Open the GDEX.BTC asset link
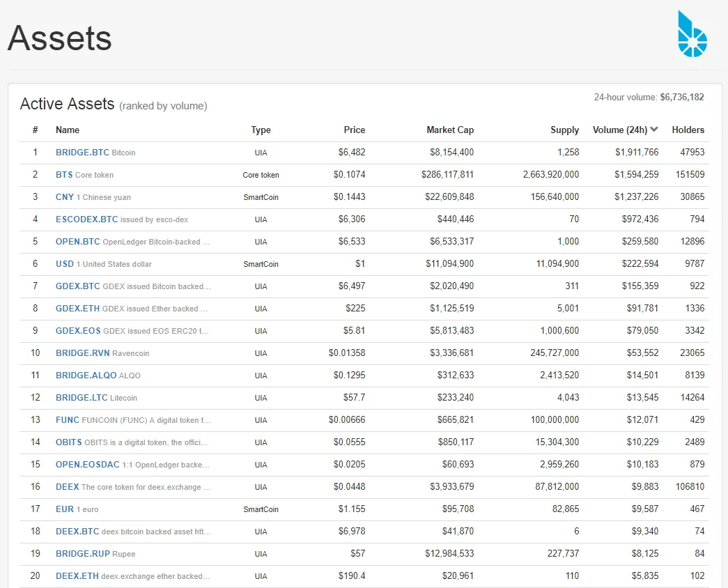 click(77, 286)
